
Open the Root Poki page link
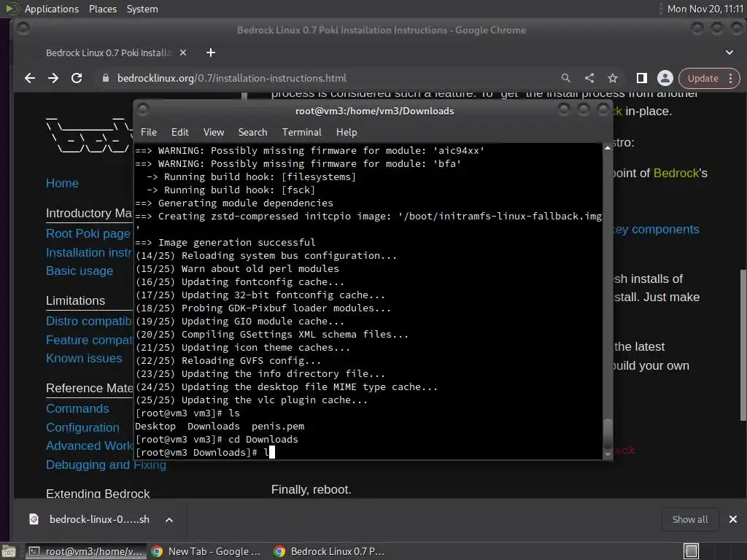[x=88, y=234]
